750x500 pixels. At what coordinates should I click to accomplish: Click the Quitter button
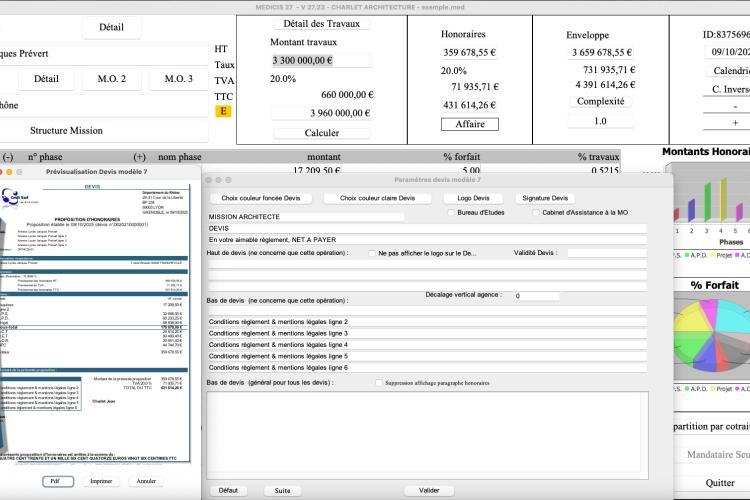point(720,483)
